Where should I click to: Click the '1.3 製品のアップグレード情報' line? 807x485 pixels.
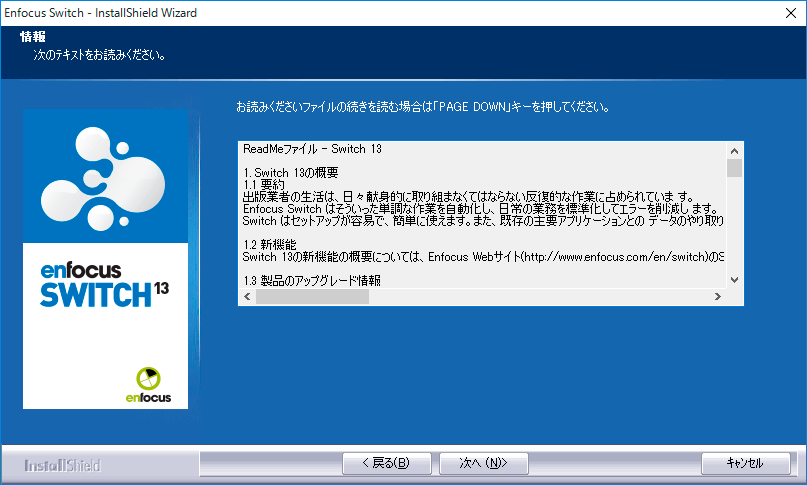[x=312, y=281]
